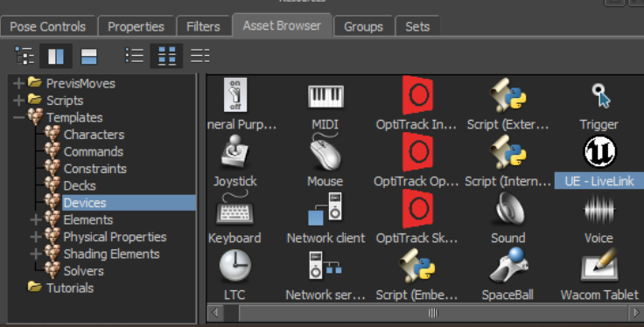Pick the Network client device icon

coord(325,209)
